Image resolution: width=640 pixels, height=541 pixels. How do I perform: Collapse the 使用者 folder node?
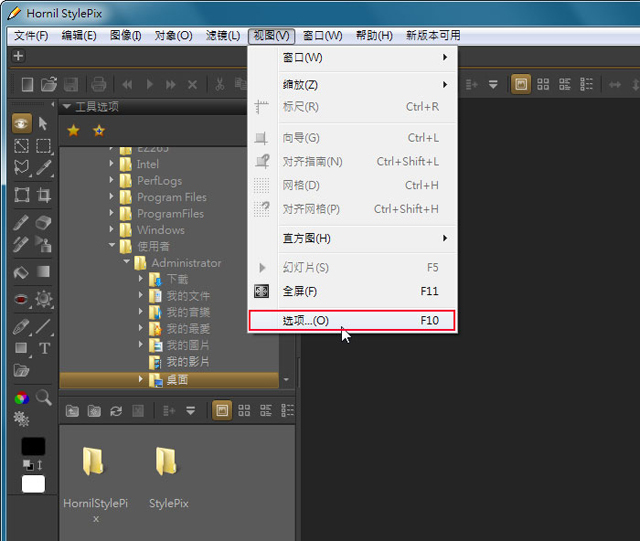click(112, 245)
